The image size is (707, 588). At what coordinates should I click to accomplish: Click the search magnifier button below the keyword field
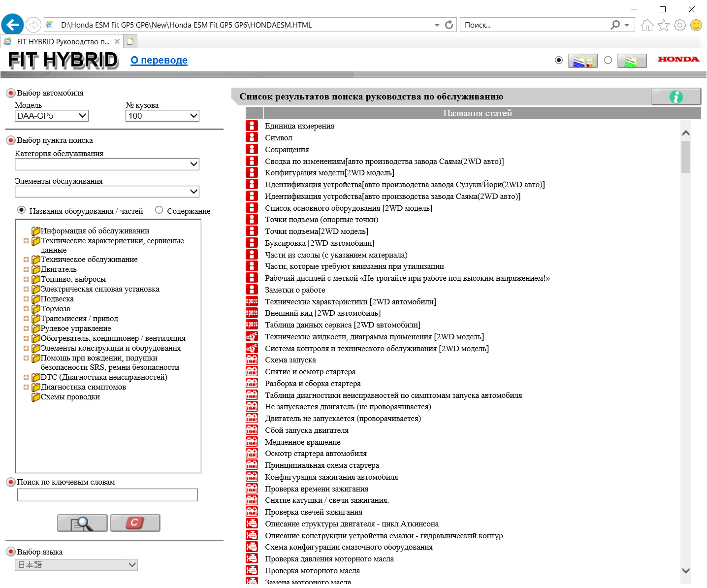pyautogui.click(x=82, y=523)
